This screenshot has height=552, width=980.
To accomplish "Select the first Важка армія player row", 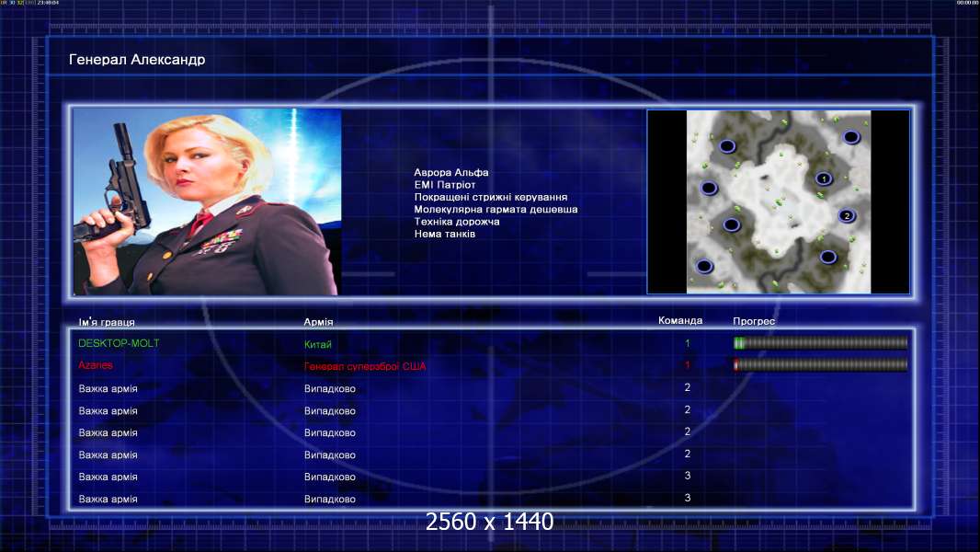I will tap(492, 388).
